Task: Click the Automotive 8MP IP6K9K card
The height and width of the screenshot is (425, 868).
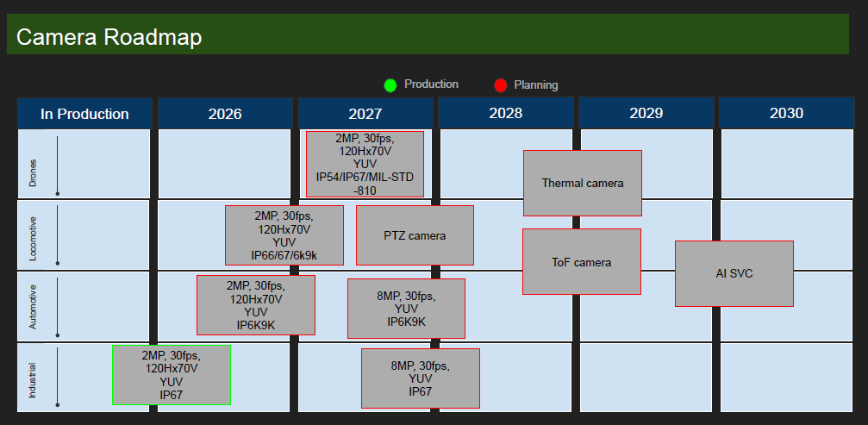Action: coord(406,309)
